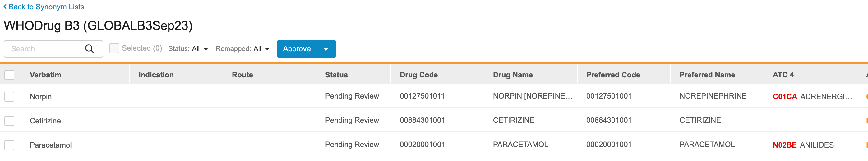Toggle the select-all header checkbox
Screen dimensions: 868x161
pyautogui.click(x=9, y=75)
